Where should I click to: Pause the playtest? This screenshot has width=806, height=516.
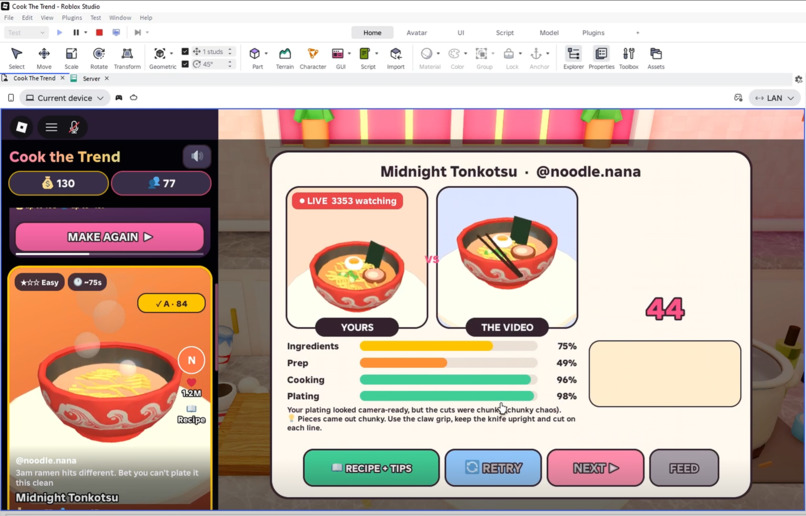click(x=76, y=32)
